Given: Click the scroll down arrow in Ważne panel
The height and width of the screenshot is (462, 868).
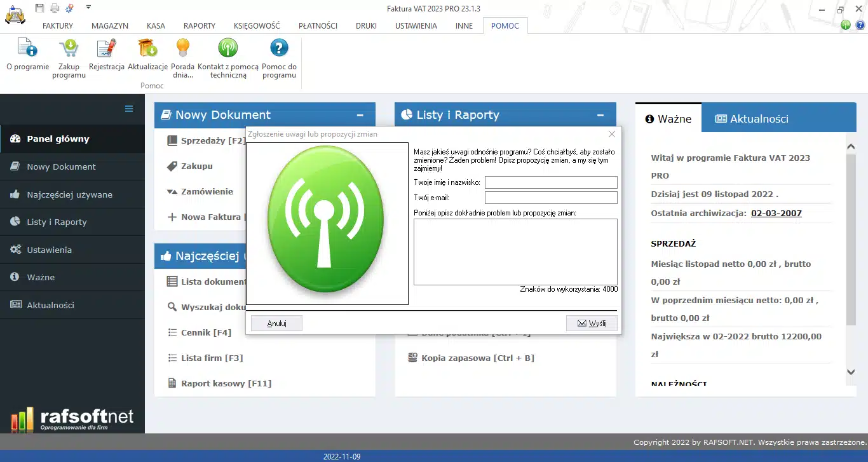Looking at the screenshot, I should (851, 372).
